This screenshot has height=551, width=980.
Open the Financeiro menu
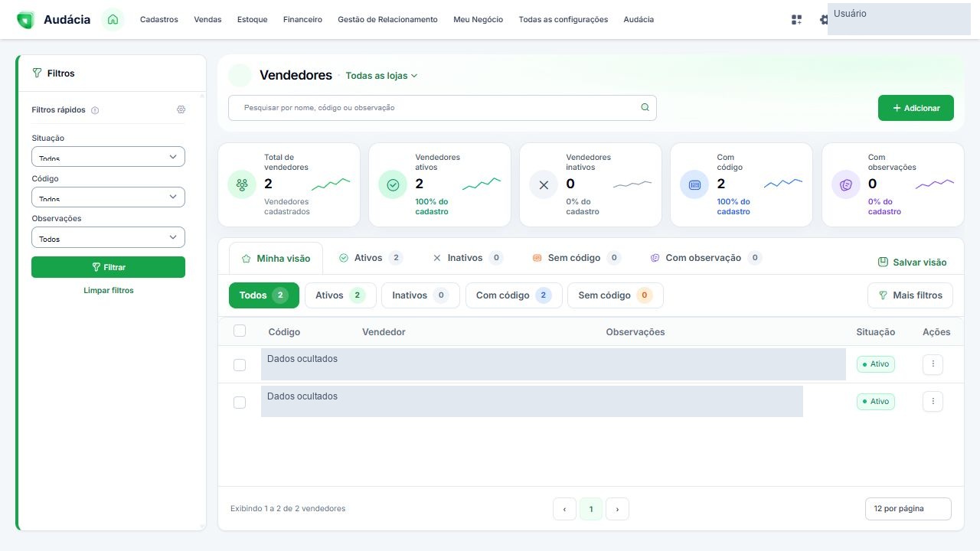tap(302, 20)
